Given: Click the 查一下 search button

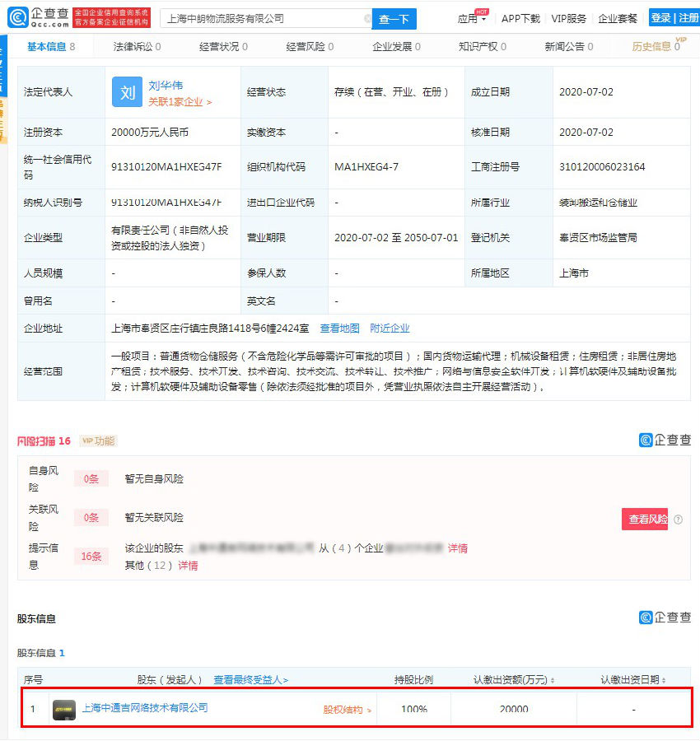Looking at the screenshot, I should [x=394, y=19].
